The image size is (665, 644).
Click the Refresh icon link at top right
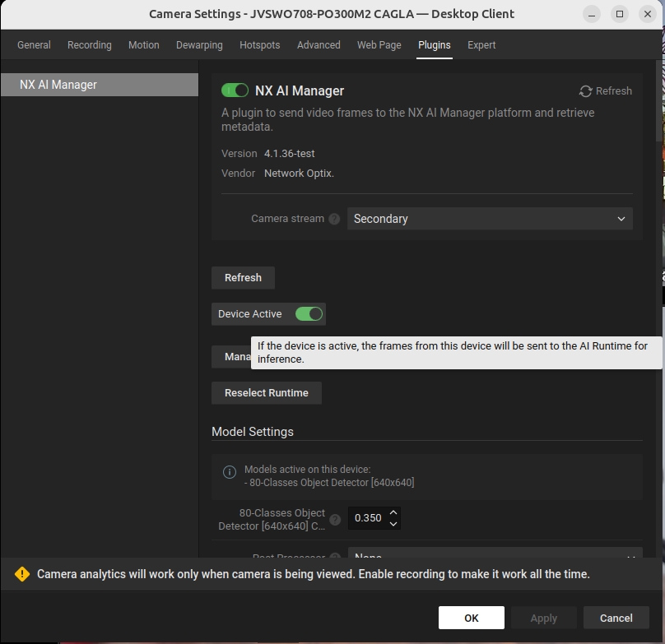tap(606, 91)
